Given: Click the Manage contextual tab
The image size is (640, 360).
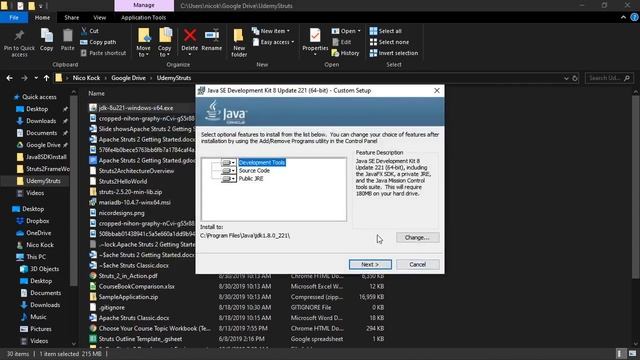Looking at the screenshot, I should coord(144,5).
